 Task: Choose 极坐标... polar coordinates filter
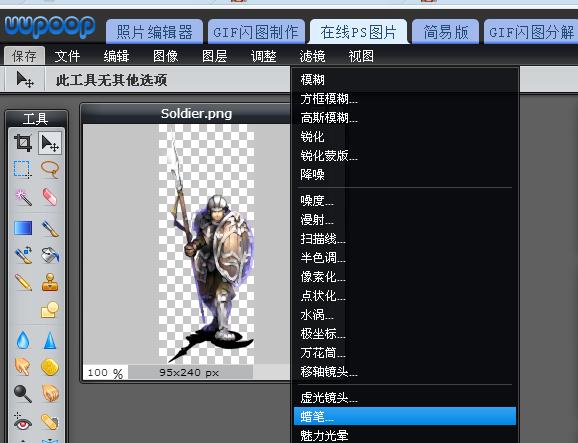pyautogui.click(x=405, y=334)
